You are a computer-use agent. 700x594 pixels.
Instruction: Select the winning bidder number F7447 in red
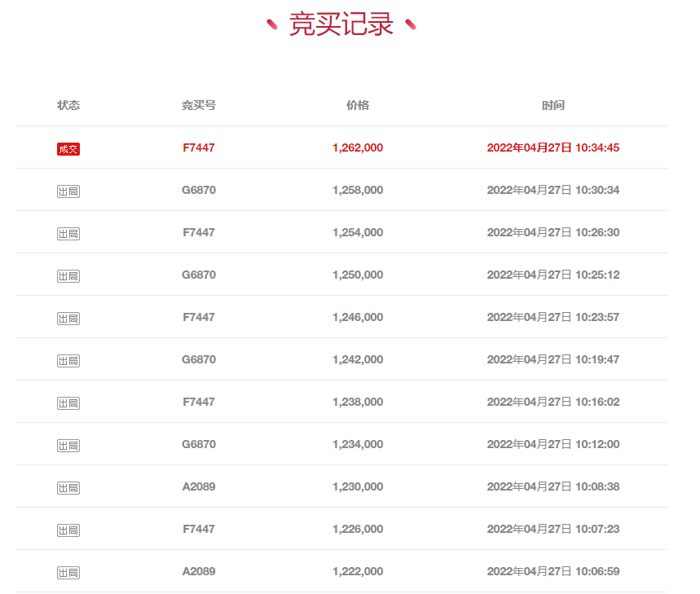click(199, 147)
